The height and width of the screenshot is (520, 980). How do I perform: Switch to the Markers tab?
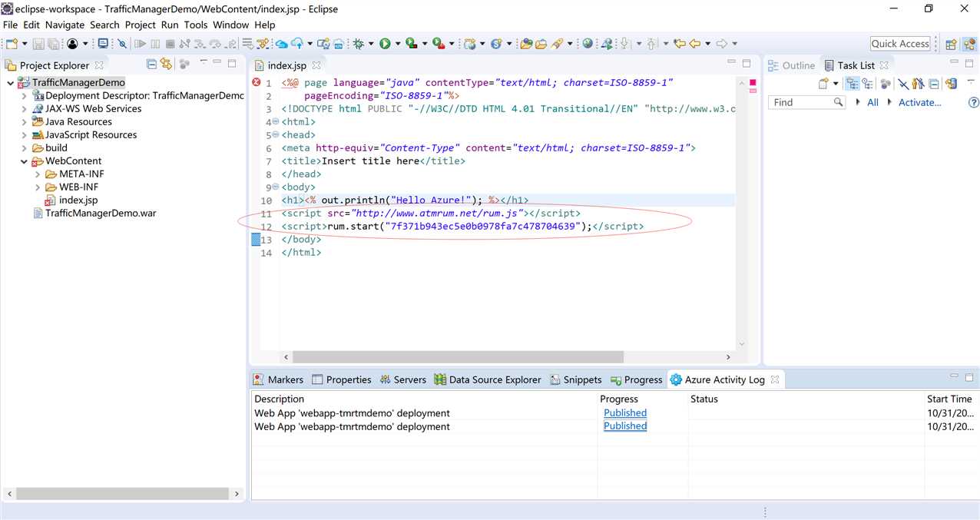point(278,379)
